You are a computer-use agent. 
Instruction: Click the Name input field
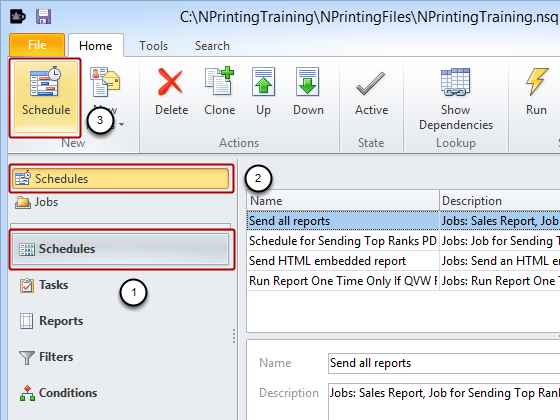point(444,363)
